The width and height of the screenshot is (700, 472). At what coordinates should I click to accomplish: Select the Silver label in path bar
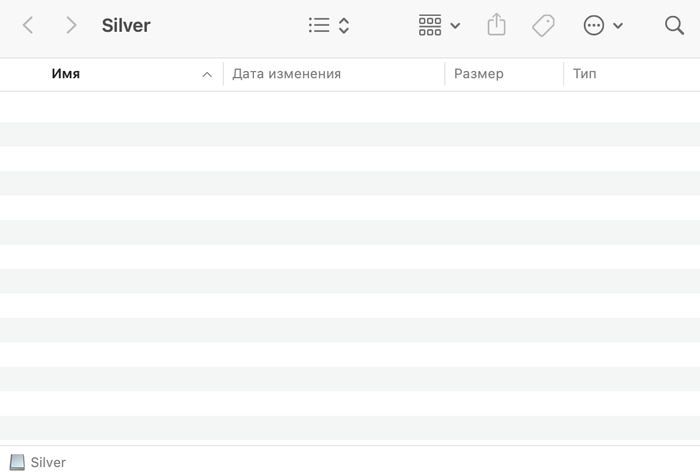[x=48, y=462]
